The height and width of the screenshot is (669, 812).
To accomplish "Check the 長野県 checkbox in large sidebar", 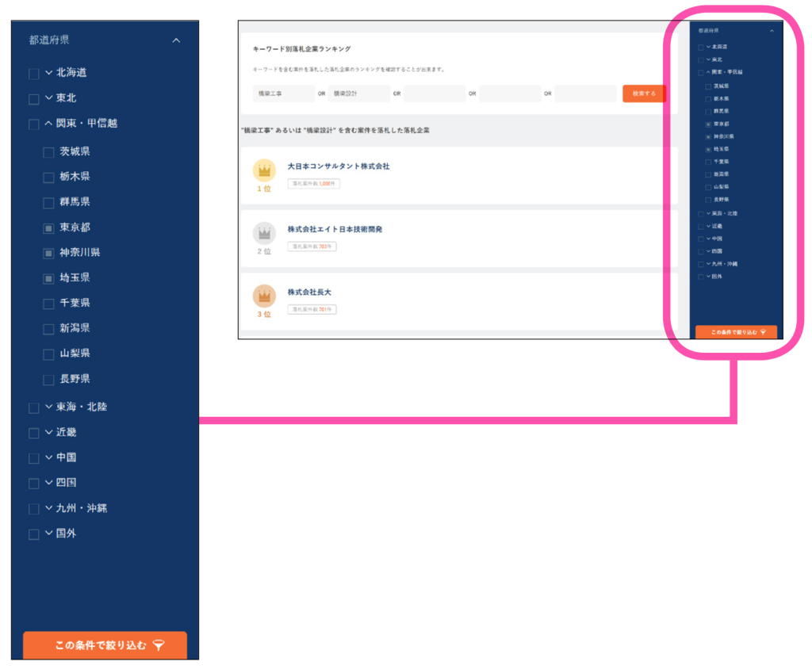I will pos(48,380).
